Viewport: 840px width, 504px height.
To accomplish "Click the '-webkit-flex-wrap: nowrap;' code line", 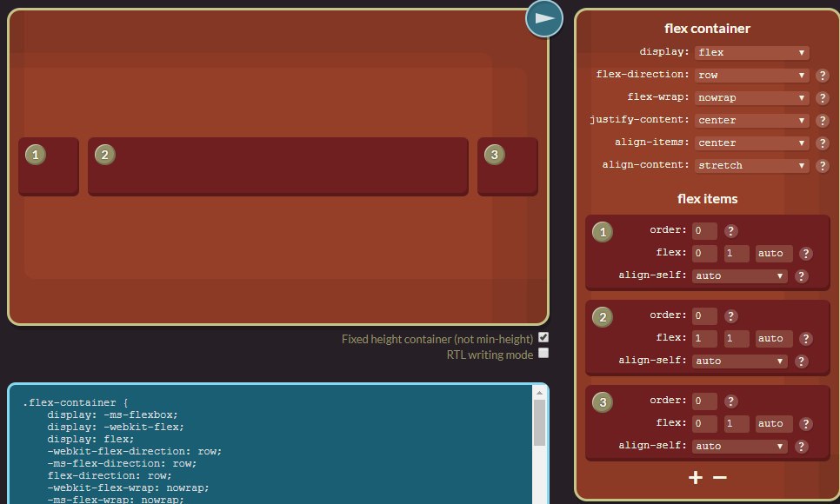I will [128, 488].
